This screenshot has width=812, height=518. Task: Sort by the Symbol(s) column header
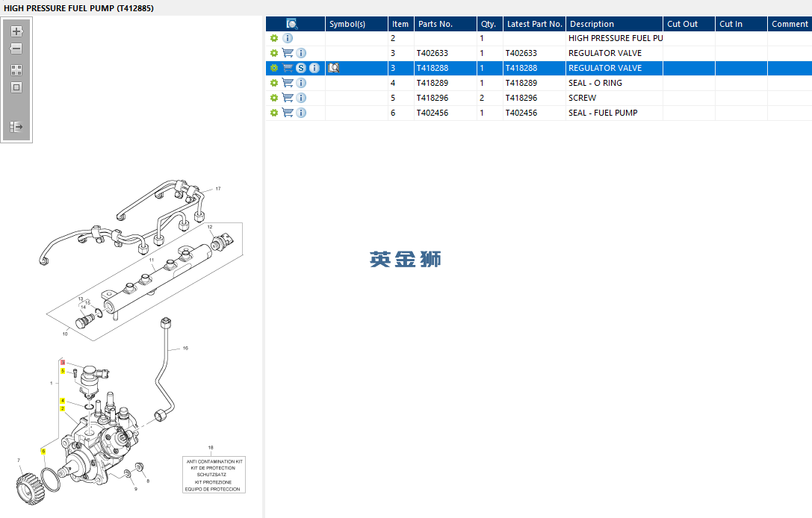tap(356, 24)
